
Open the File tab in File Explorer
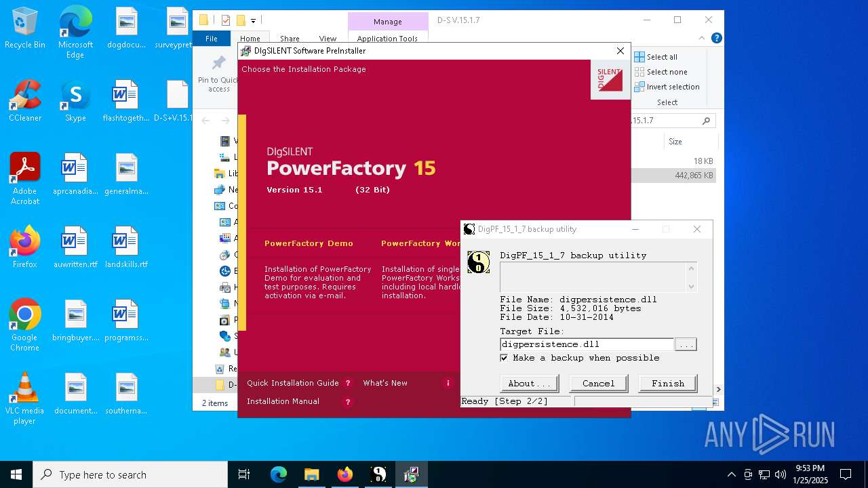point(212,39)
